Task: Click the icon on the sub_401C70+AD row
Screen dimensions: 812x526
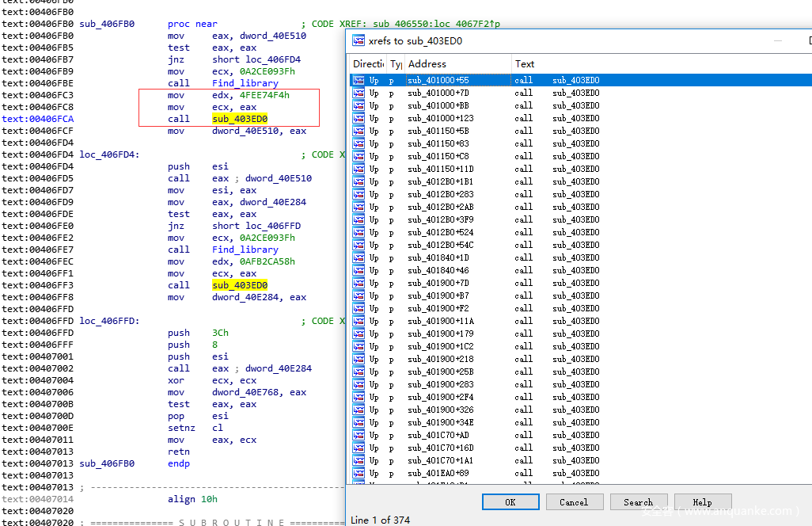Action: pos(359,435)
